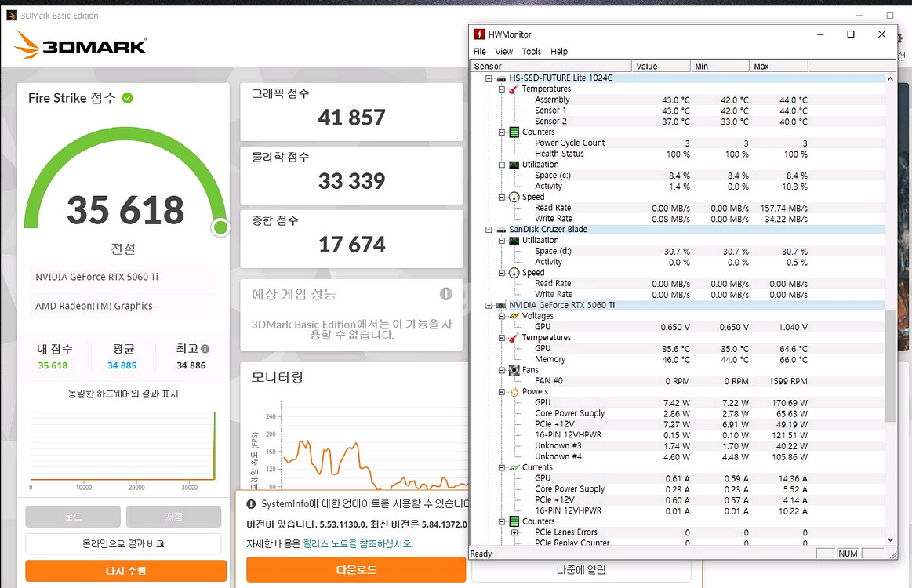The height and width of the screenshot is (588, 912).
Task: Click the 3DMark flame logo at top left
Action: [x=28, y=45]
